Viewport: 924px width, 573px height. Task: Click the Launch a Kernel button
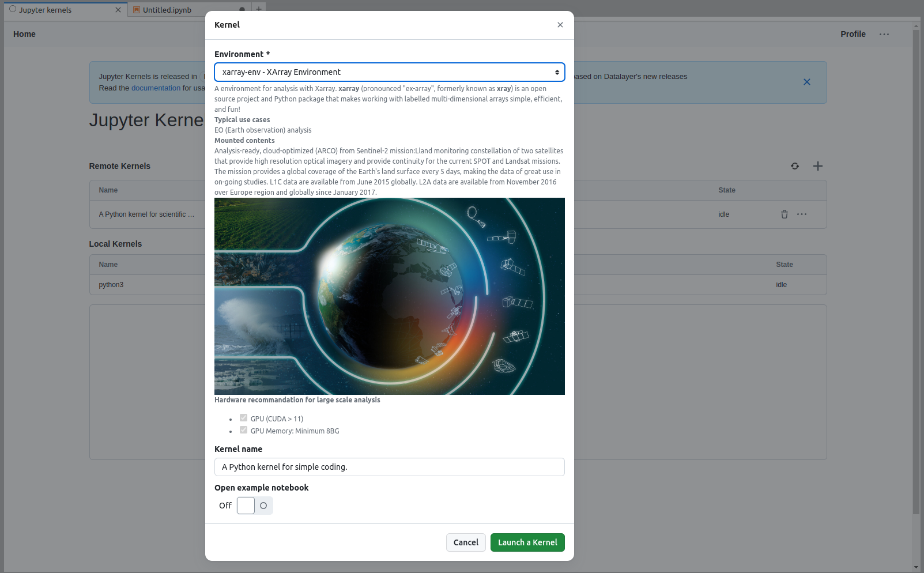point(527,542)
